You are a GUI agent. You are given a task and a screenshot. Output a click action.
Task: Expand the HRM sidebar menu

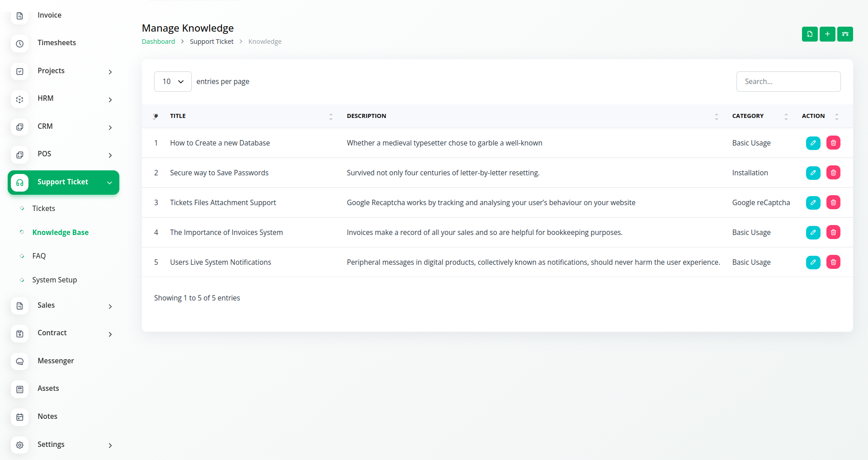point(63,99)
